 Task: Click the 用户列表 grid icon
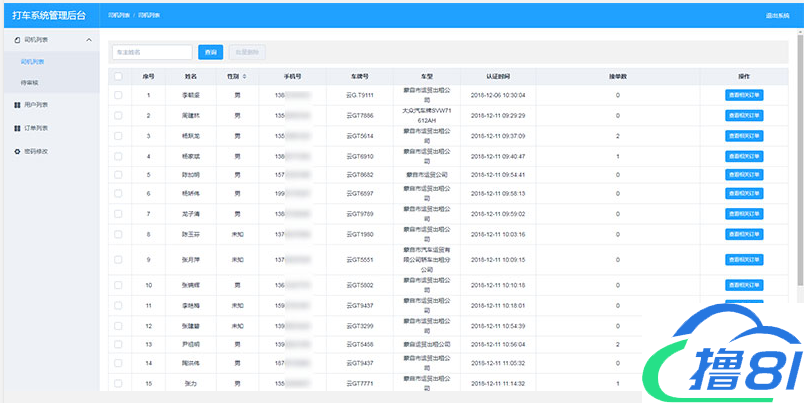click(x=16, y=104)
